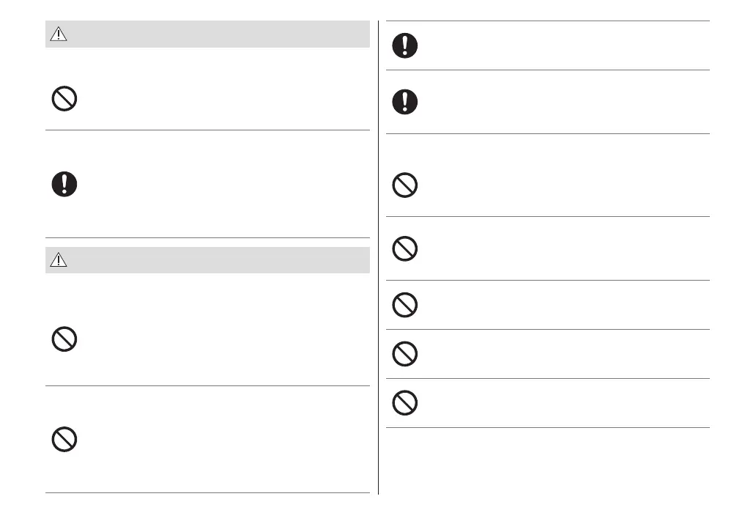756x532 pixels.
Task: Click the blank text area beside the left exclamation icon
Action: click(220, 184)
